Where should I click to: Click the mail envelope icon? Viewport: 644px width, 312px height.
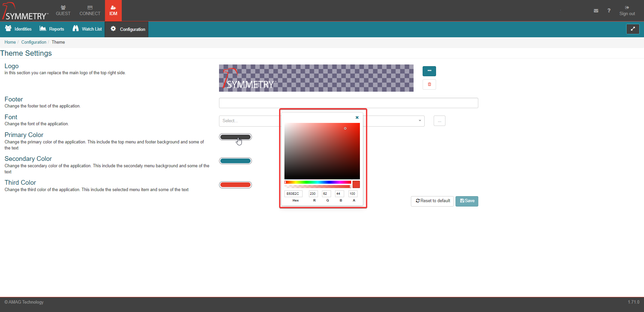[596, 11]
